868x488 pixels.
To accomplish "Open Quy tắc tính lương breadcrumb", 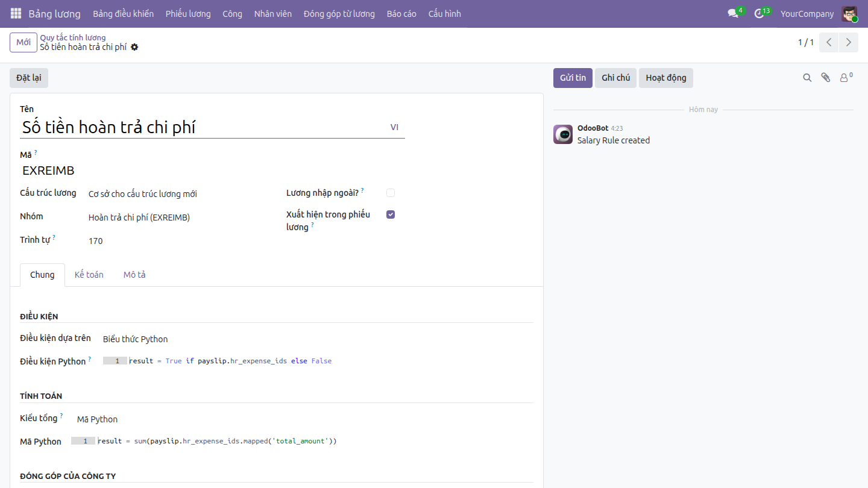I will point(73,37).
